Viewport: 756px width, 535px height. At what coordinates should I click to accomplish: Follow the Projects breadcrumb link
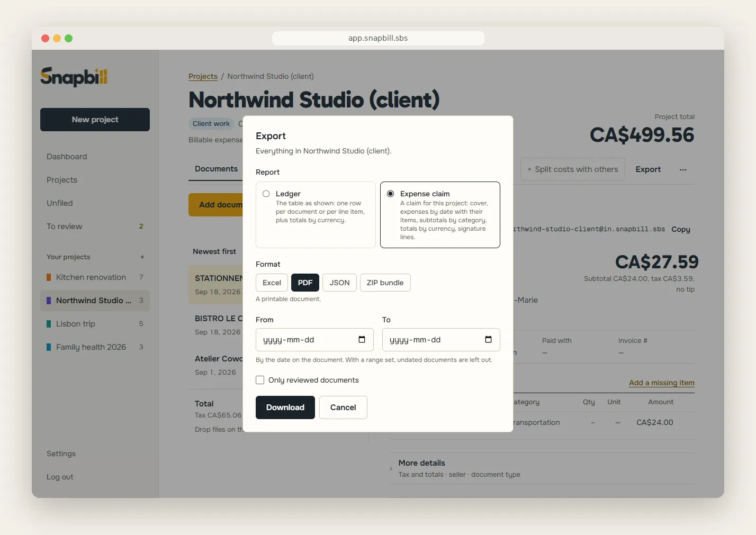click(203, 76)
